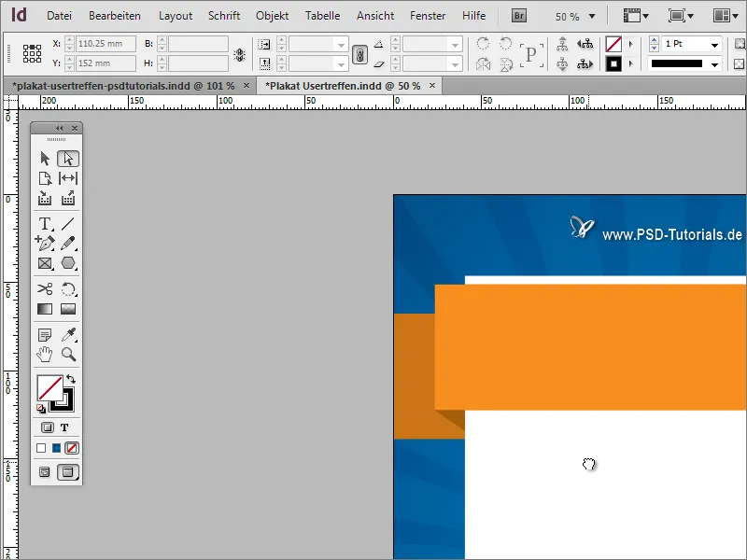Open the Hilfe menu
Screen dimensions: 747x560
[474, 16]
